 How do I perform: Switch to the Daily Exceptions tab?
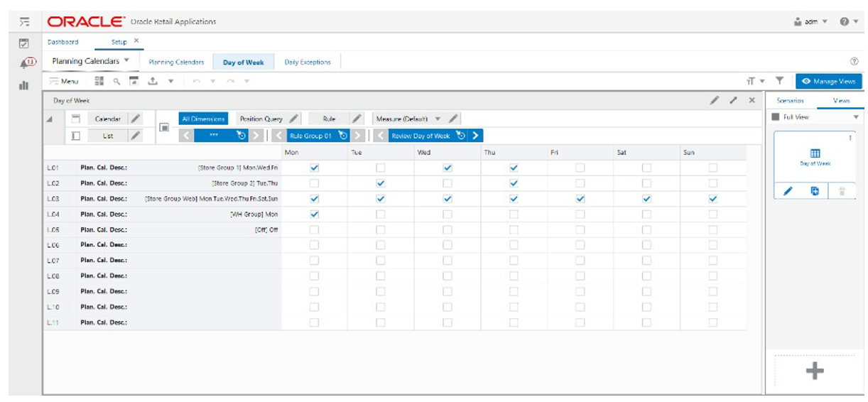coord(308,63)
